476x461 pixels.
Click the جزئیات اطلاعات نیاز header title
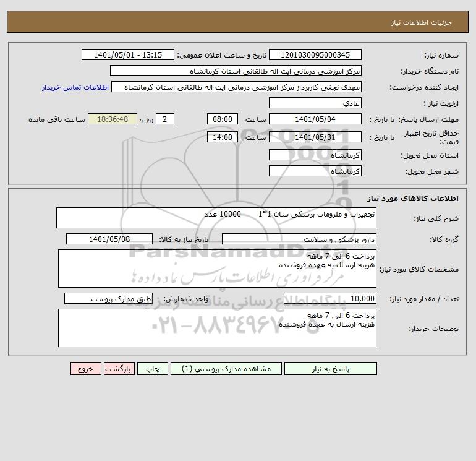tap(422, 22)
